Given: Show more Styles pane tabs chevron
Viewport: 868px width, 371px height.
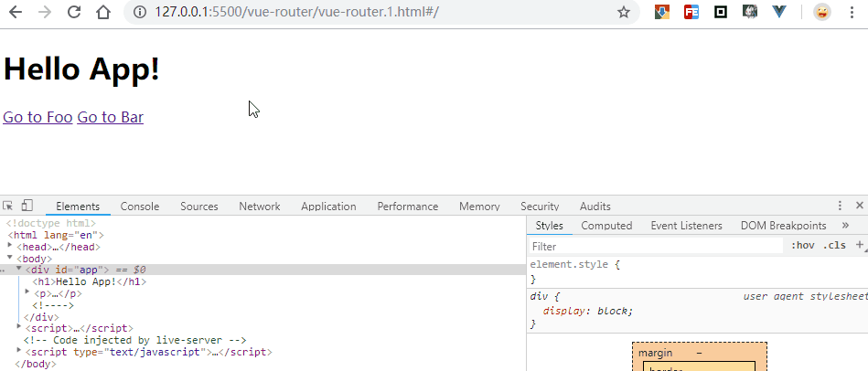Looking at the screenshot, I should [845, 225].
